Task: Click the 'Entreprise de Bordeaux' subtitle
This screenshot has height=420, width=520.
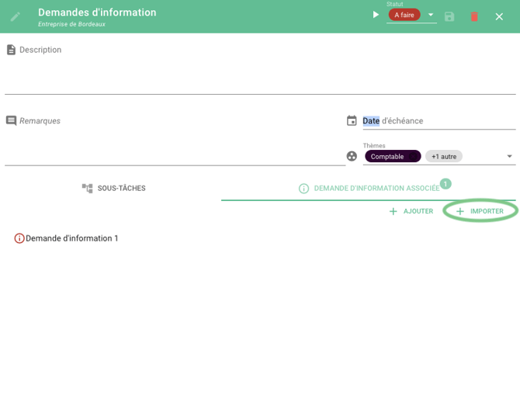Action: click(71, 24)
